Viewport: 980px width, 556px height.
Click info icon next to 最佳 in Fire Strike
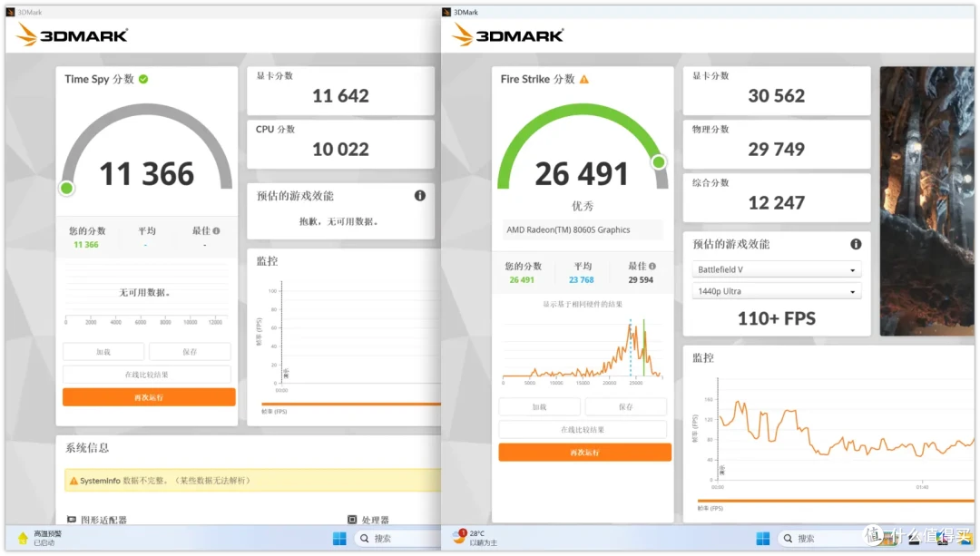coord(652,266)
